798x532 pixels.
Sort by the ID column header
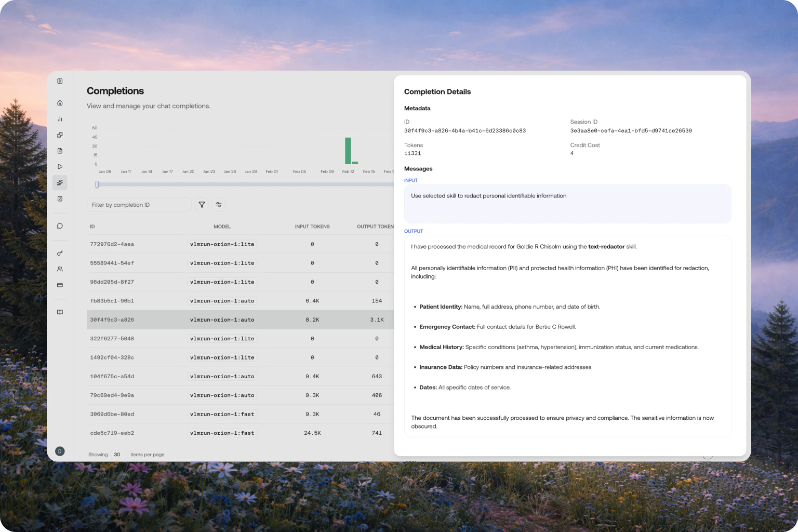pyautogui.click(x=92, y=227)
